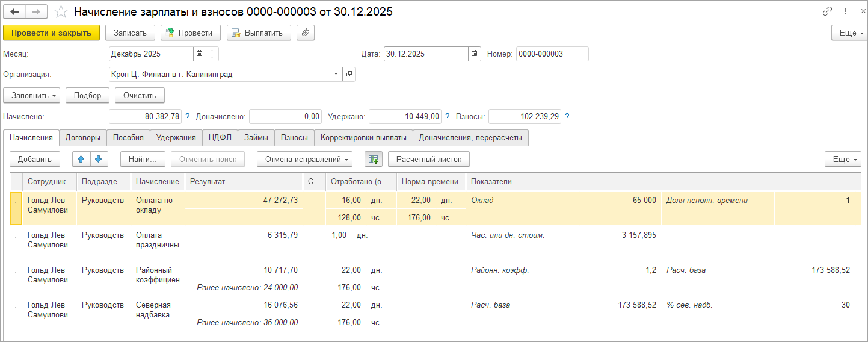Copy link to this document icon

pos(828,11)
